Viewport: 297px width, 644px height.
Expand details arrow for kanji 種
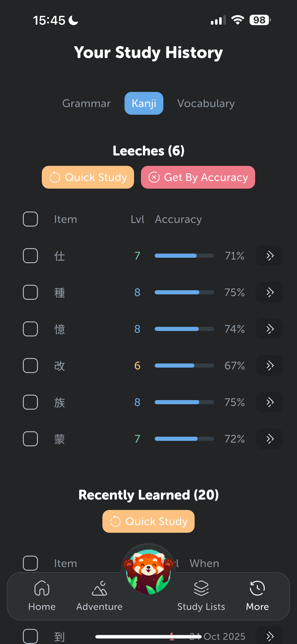(x=269, y=292)
